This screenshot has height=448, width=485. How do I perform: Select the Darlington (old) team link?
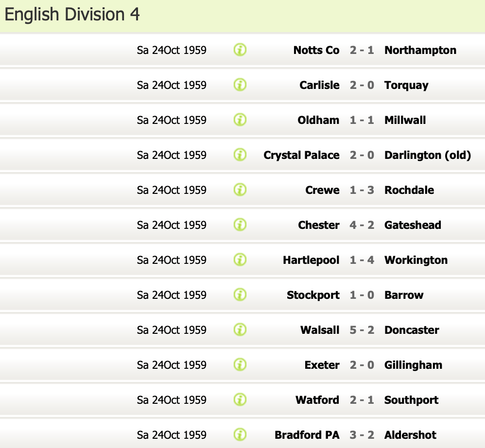tap(428, 155)
